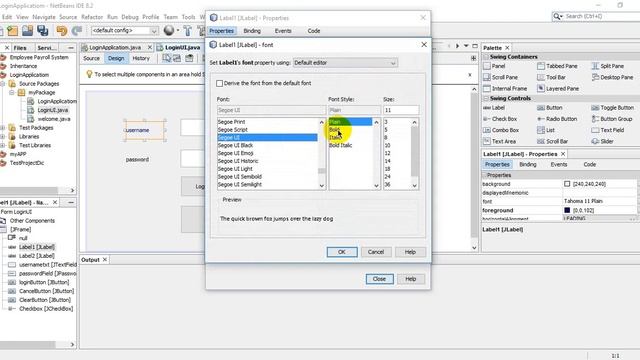Select the Tool Bar palette item
The image size is (640, 360).
point(551,77)
